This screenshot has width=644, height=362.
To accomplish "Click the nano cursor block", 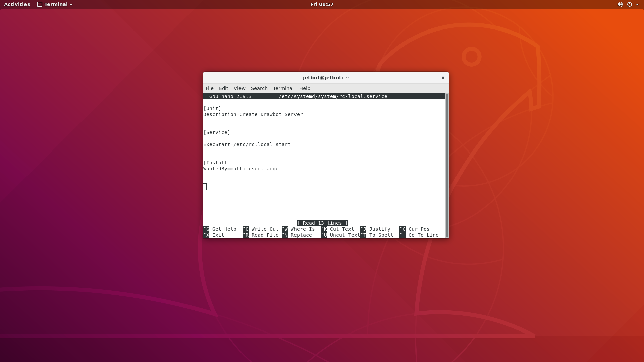I will coord(205,187).
